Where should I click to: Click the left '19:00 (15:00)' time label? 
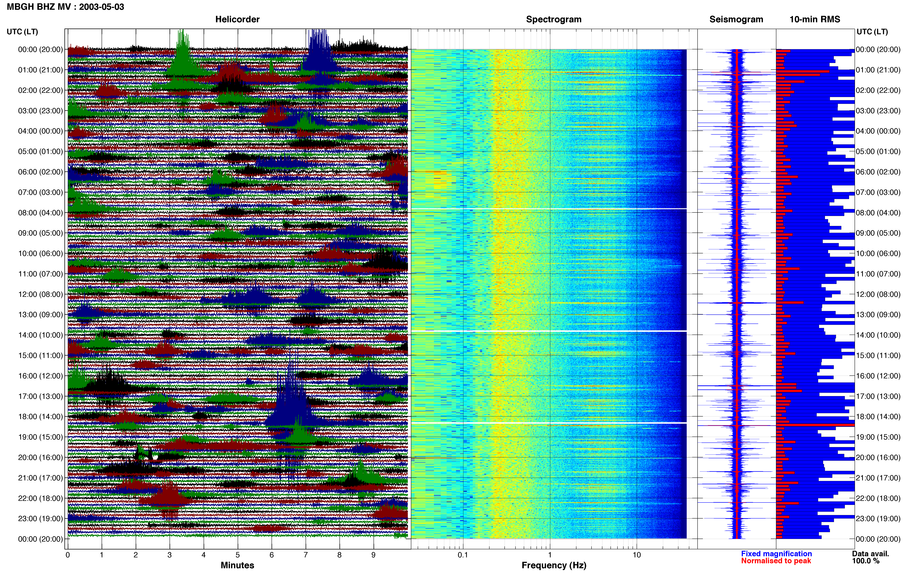pyautogui.click(x=41, y=437)
